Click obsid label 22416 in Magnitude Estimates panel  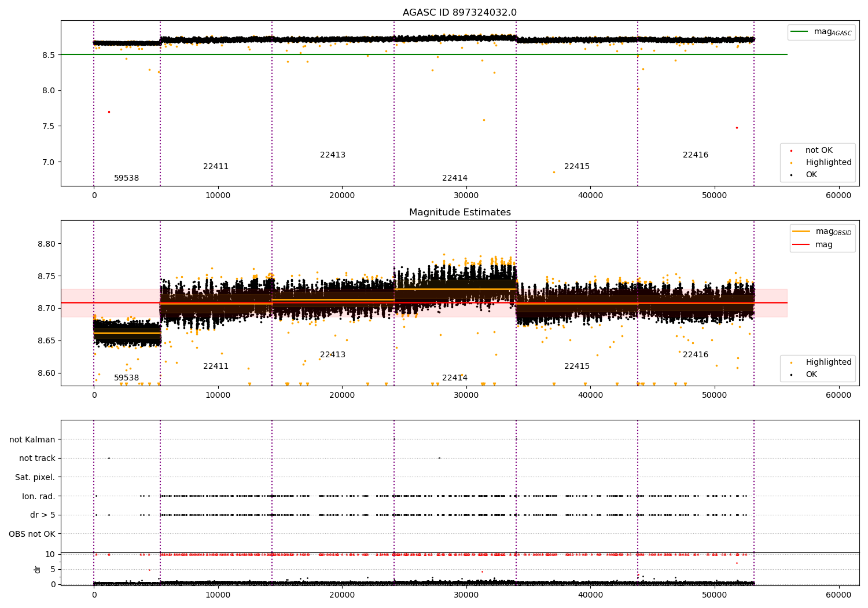pos(696,355)
